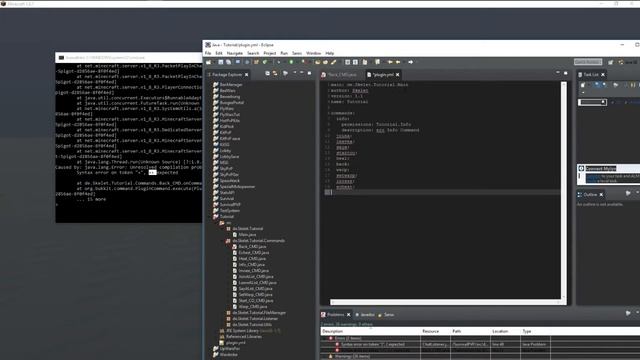Image resolution: width=640 pixels, height=360 pixels.
Task: Maximize the editor area
Action: click(566, 73)
